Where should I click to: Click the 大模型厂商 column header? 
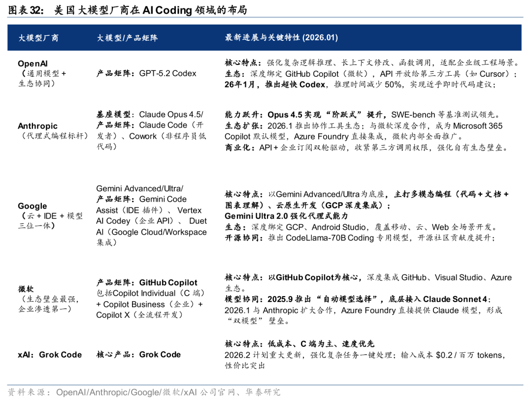[38, 37]
